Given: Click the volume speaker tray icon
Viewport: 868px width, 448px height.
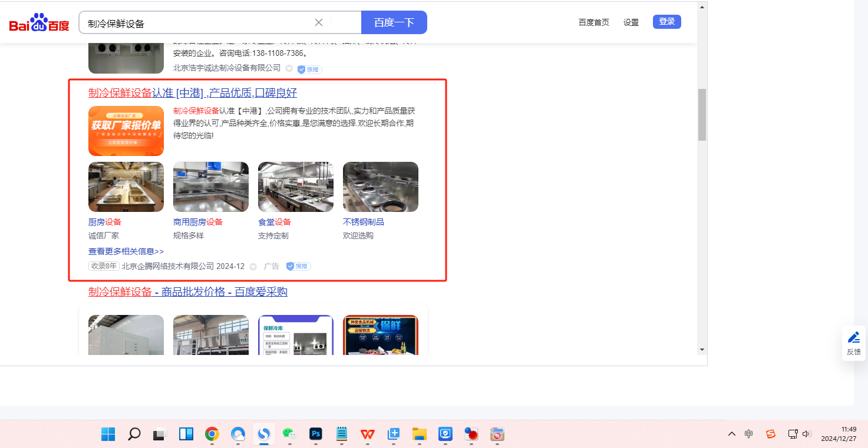Looking at the screenshot, I should (807, 434).
